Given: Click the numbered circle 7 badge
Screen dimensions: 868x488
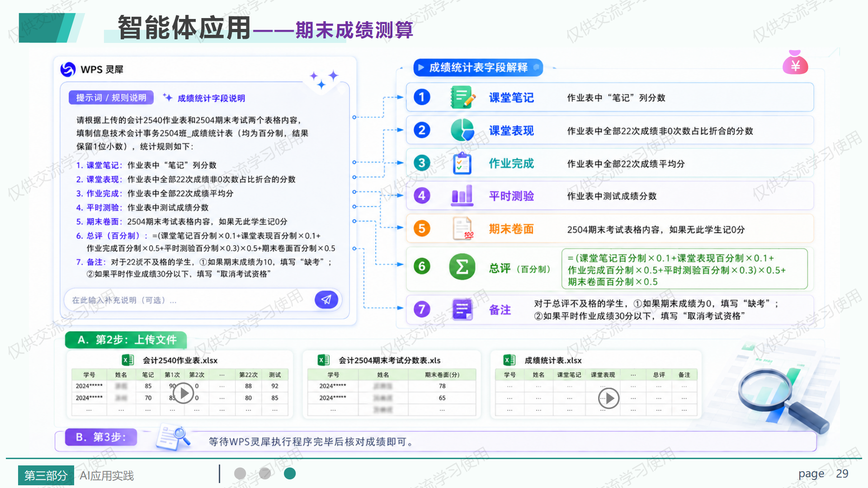Looking at the screenshot, I should [422, 310].
